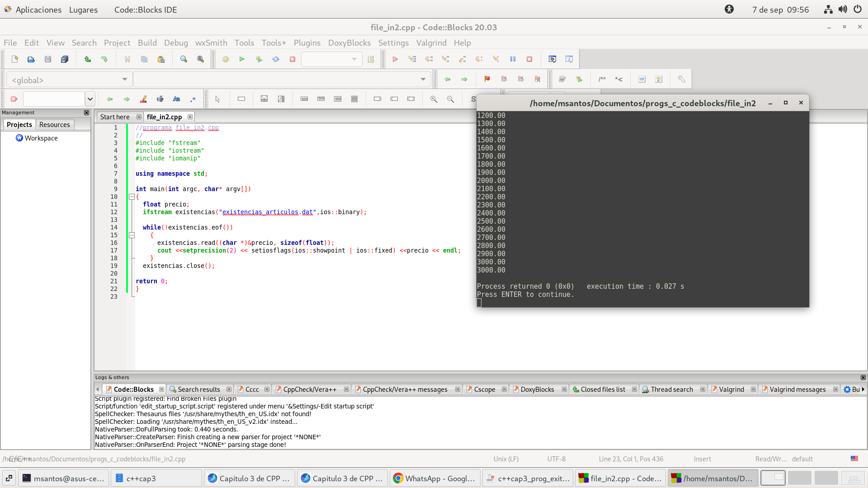Viewport: 868px width, 488px height.
Task: Collapse code fold marker at line 10
Action: [132, 197]
